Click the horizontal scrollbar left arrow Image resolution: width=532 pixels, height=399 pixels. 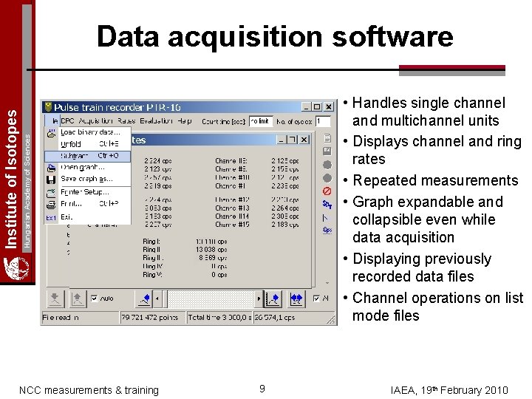pos(157,299)
